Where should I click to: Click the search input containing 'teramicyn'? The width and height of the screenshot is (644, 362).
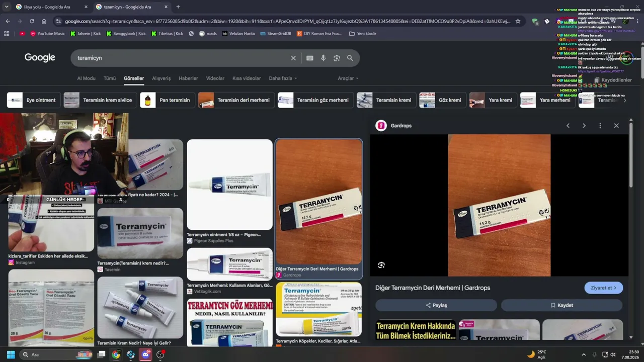coord(182,58)
